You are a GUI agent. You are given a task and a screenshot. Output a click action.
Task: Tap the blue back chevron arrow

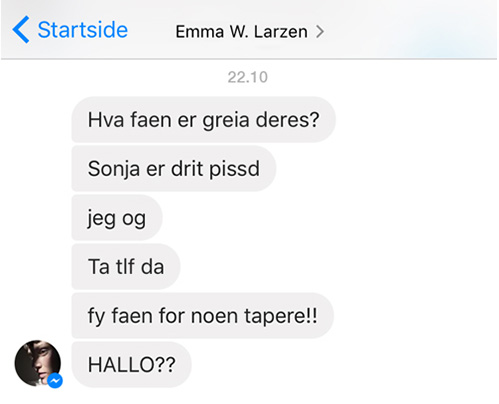click(x=21, y=30)
